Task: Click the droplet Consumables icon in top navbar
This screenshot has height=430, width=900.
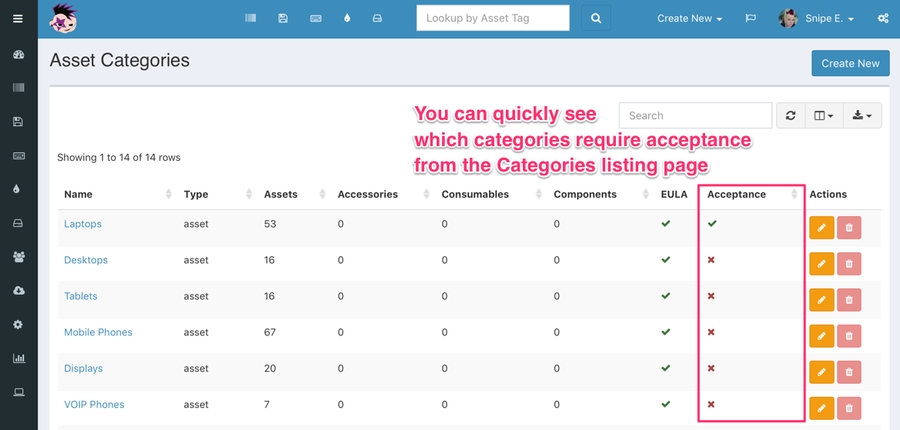Action: click(x=346, y=18)
